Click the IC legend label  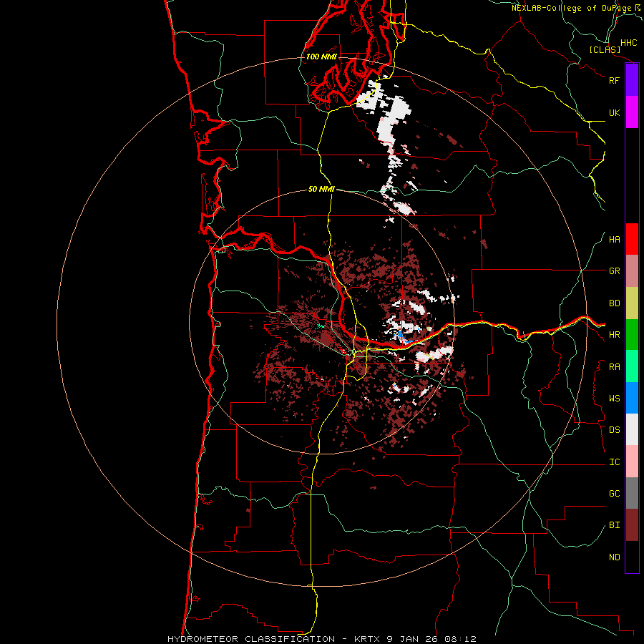point(614,462)
